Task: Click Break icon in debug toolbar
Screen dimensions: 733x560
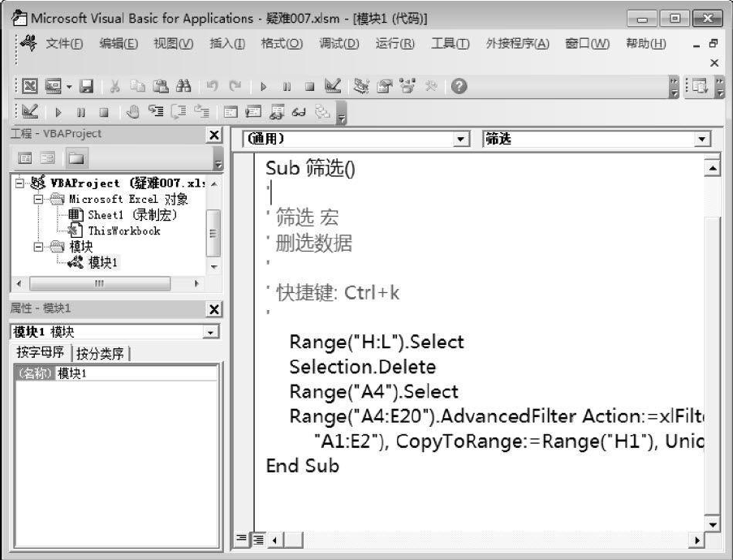Action: [81, 112]
